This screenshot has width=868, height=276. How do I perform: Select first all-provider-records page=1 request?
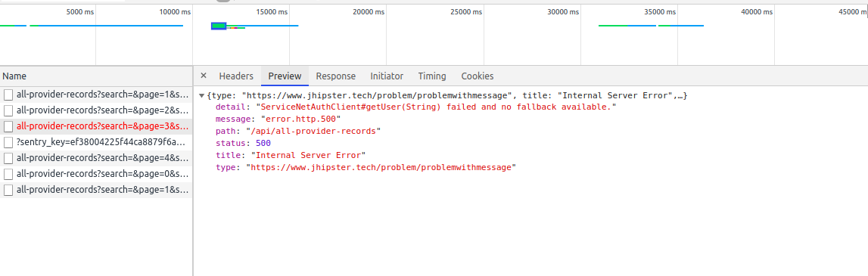click(x=96, y=94)
